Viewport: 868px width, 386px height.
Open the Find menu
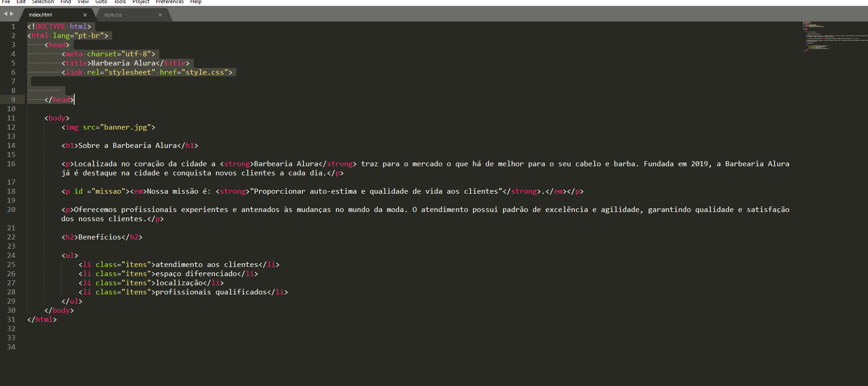[x=66, y=2]
